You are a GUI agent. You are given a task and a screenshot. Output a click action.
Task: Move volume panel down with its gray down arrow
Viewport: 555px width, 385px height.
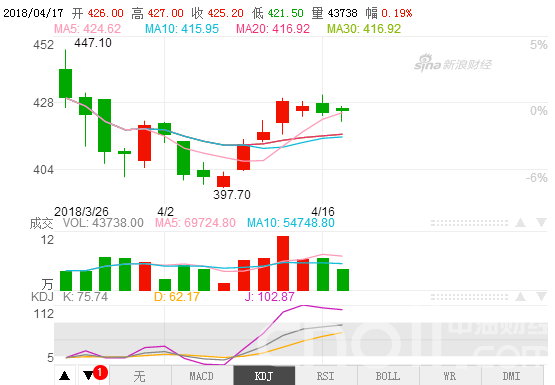541,223
